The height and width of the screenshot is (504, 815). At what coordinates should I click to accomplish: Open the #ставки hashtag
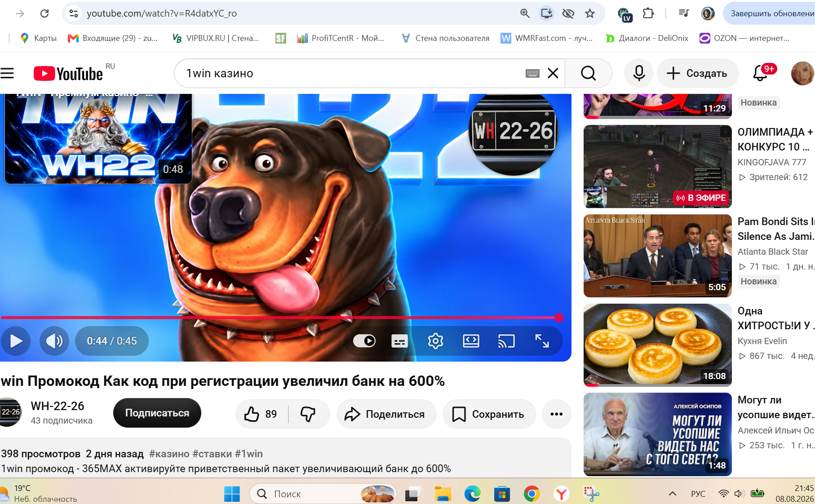coord(212,454)
